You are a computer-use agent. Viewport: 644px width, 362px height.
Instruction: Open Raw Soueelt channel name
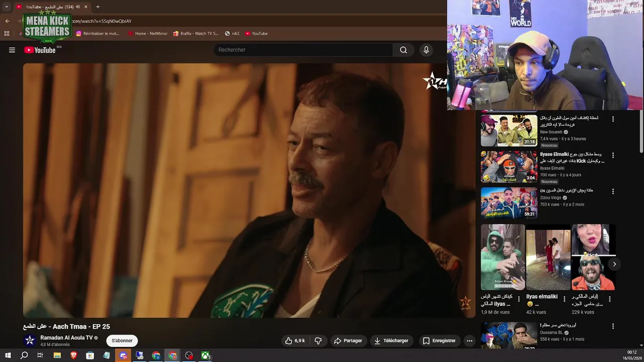pos(551,132)
